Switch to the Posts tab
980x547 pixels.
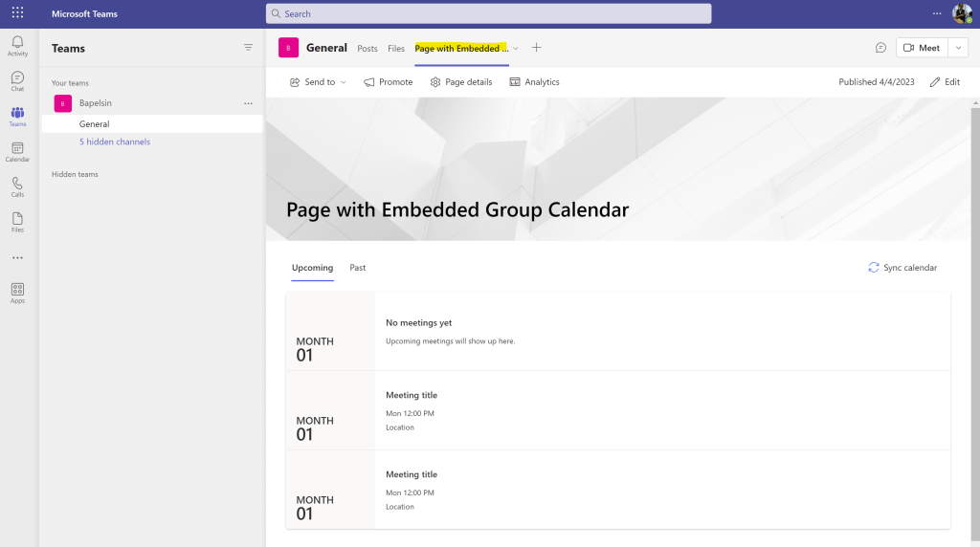(x=367, y=49)
